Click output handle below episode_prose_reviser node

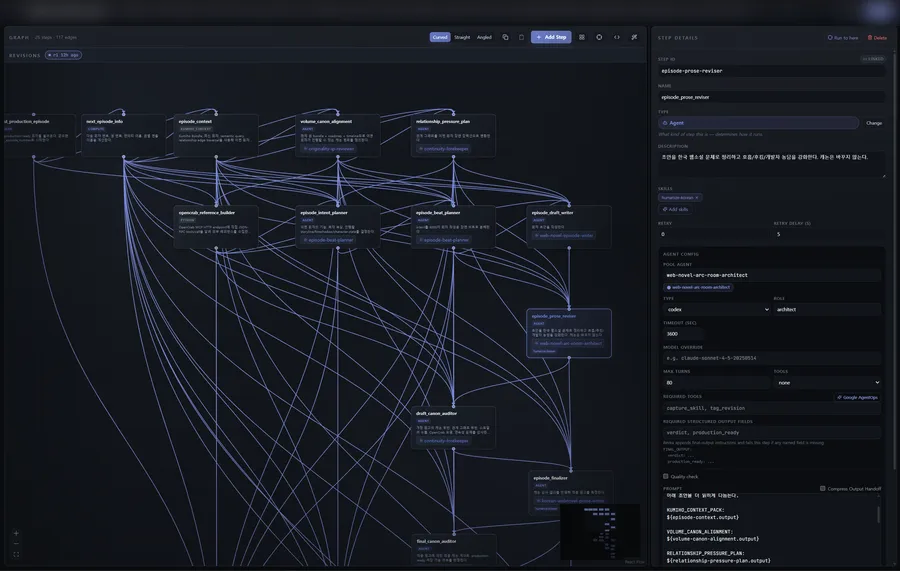(x=569, y=358)
